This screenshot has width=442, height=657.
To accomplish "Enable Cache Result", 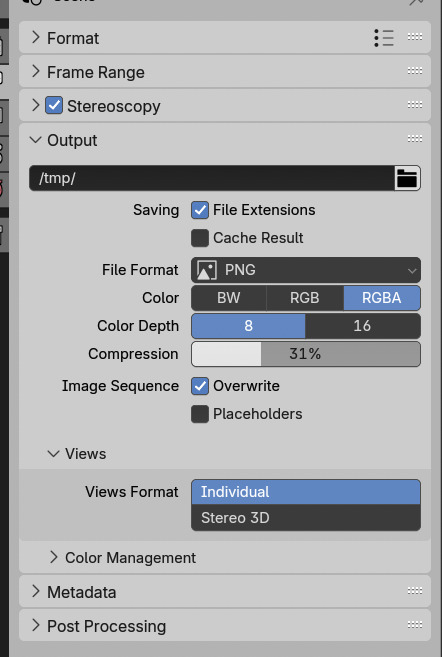I will (200, 238).
